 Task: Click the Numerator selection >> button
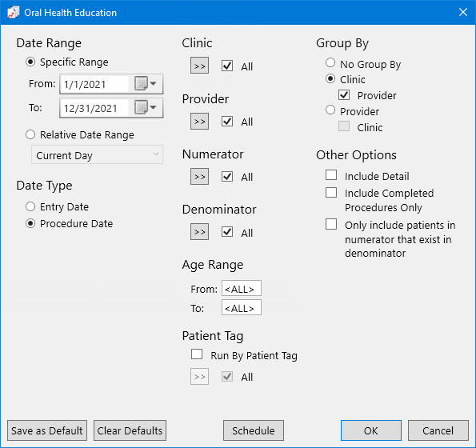point(199,176)
